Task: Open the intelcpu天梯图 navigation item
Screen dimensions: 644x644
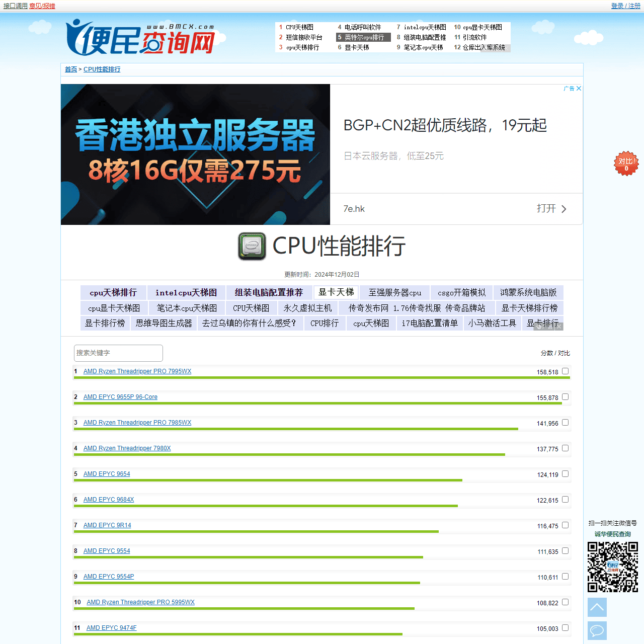Action: pyautogui.click(x=186, y=292)
